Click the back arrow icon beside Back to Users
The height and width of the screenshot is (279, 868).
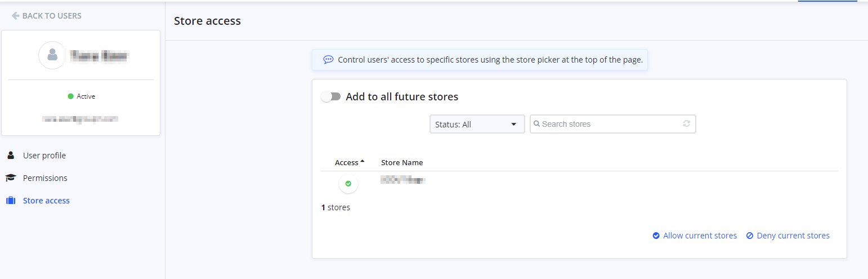pos(15,16)
